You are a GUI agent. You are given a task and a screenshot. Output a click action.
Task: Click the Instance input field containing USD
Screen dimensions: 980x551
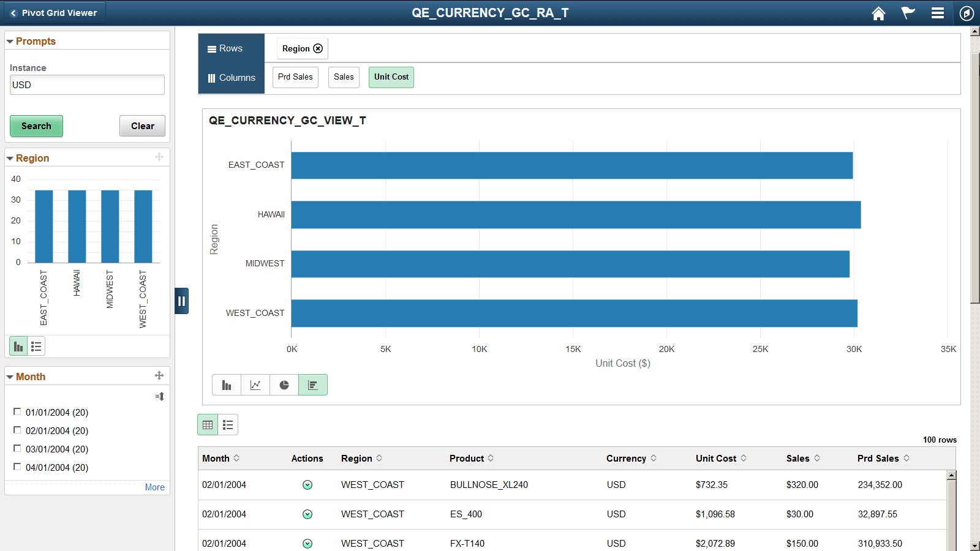tap(86, 84)
